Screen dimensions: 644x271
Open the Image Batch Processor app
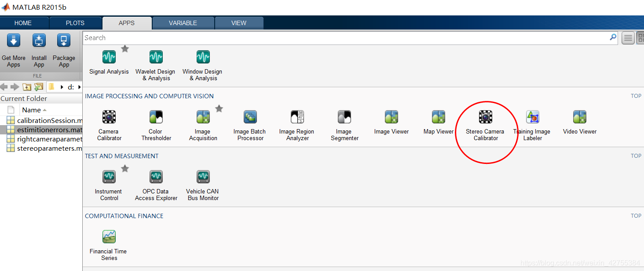coord(250,125)
